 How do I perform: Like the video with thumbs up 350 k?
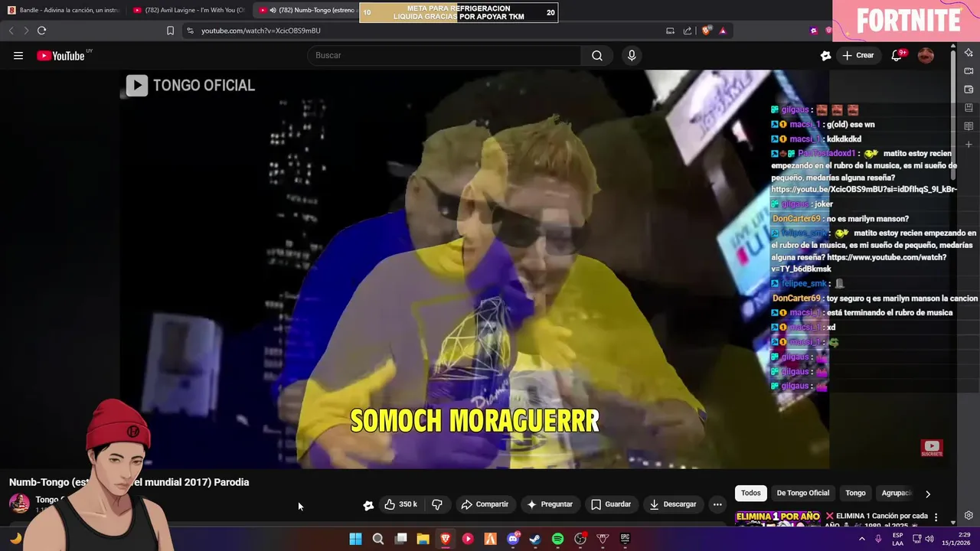coord(400,504)
